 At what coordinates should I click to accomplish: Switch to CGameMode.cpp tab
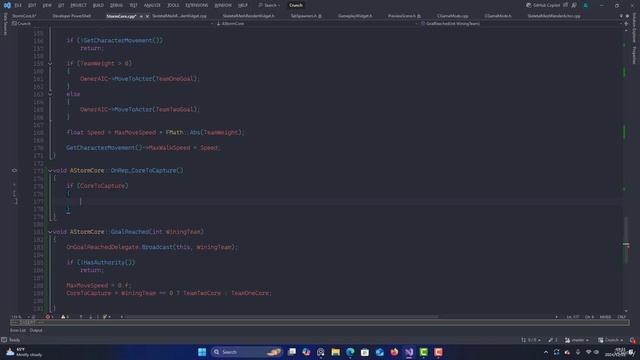point(453,16)
